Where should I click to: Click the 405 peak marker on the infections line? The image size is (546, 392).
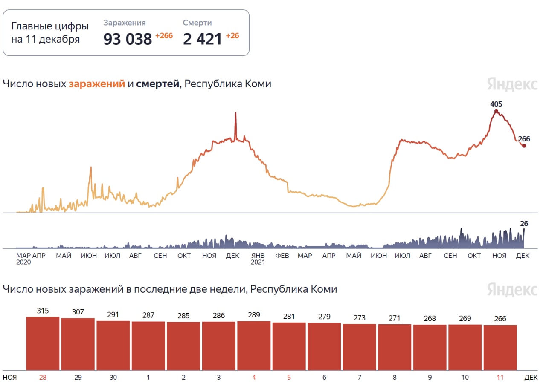pos(496,111)
